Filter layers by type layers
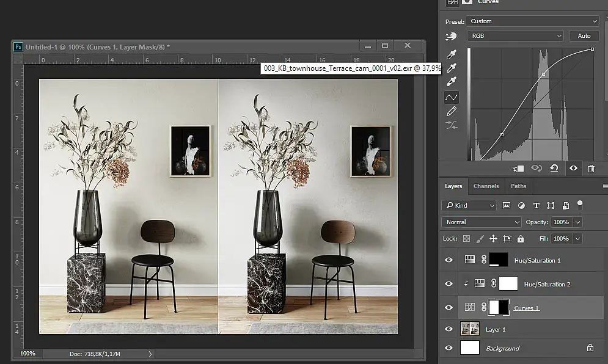The image size is (608, 364). pos(536,206)
